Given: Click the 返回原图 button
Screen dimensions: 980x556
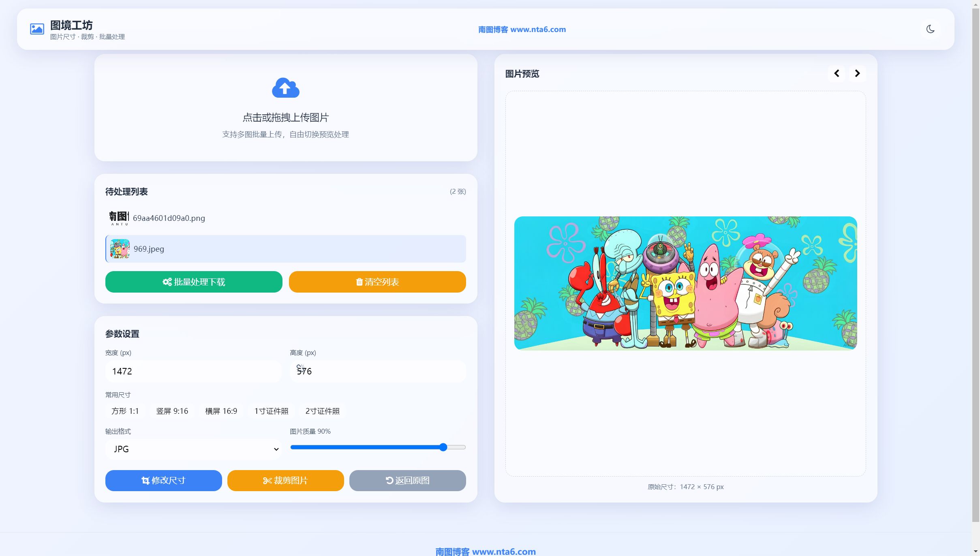Looking at the screenshot, I should 407,481.
